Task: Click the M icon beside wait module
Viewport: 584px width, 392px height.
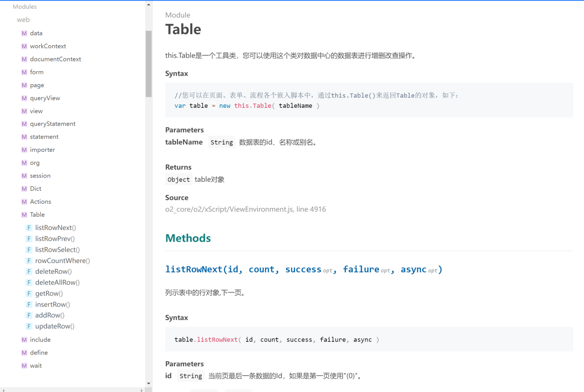Action: tap(24, 366)
